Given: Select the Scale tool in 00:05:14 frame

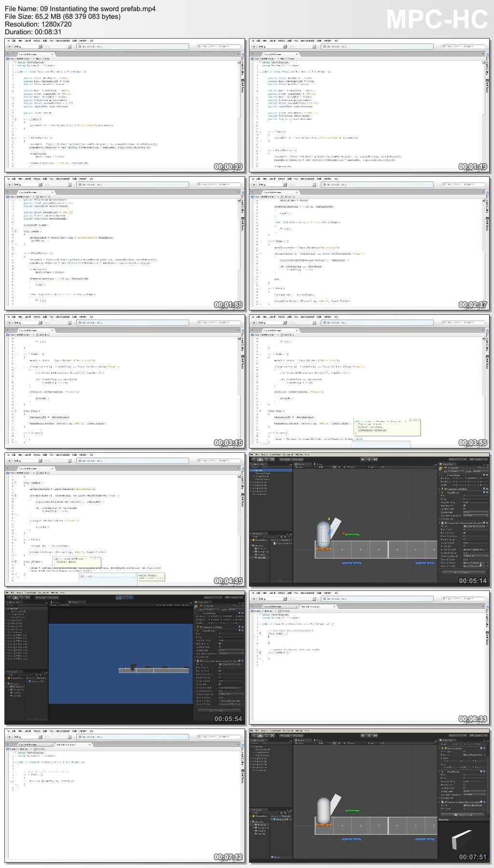Looking at the screenshot, I should 272,460.
